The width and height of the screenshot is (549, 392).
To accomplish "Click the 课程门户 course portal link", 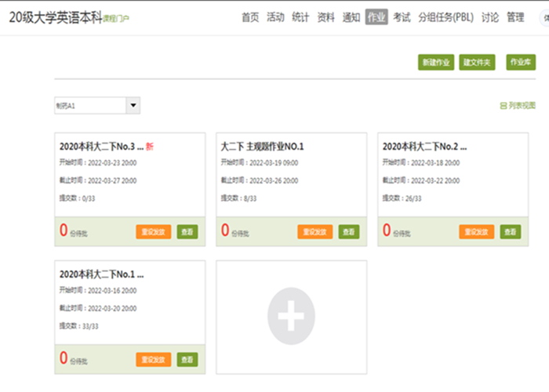I will pyautogui.click(x=116, y=19).
